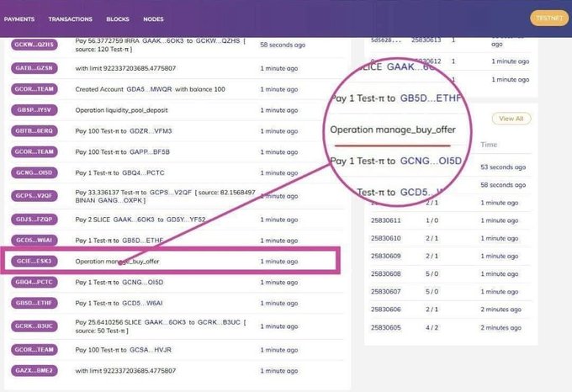Image resolution: width=572 pixels, height=392 pixels.
Task: Open ledger 25830610
Action: point(385,239)
